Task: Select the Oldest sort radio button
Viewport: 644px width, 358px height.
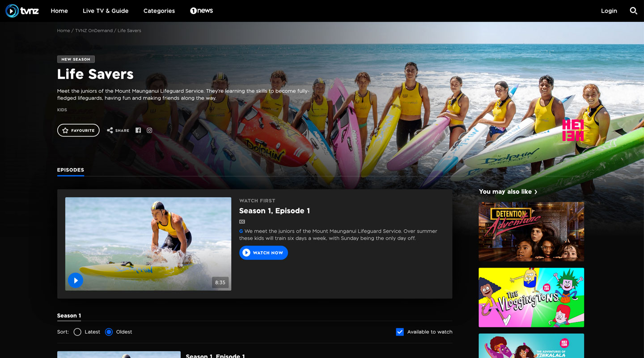Action: click(109, 332)
